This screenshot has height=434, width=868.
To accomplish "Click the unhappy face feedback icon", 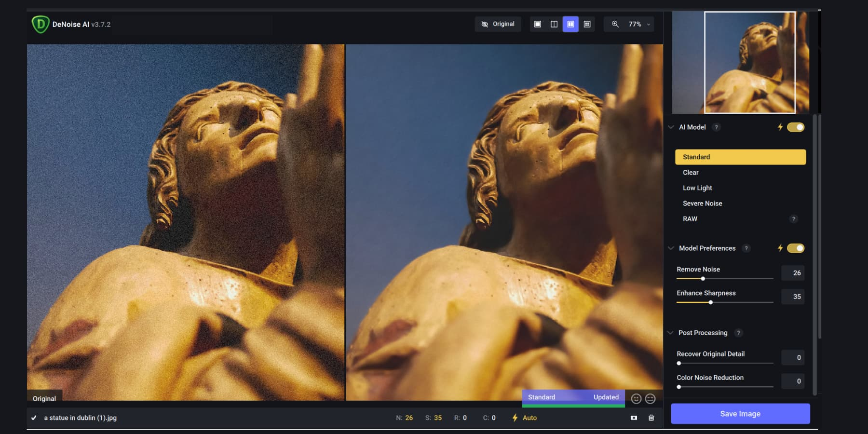I will (x=650, y=398).
